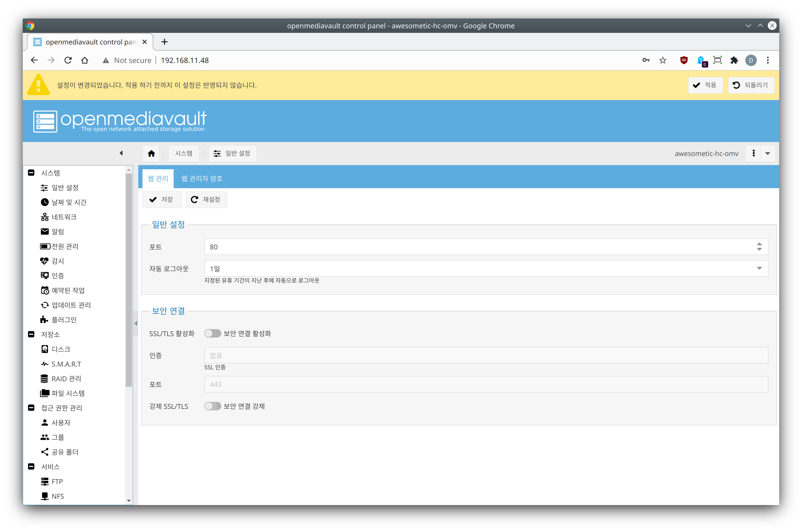Switch to the 웹 관리자 암호 tab
Image resolution: width=802 pixels, height=532 pixels.
[202, 178]
